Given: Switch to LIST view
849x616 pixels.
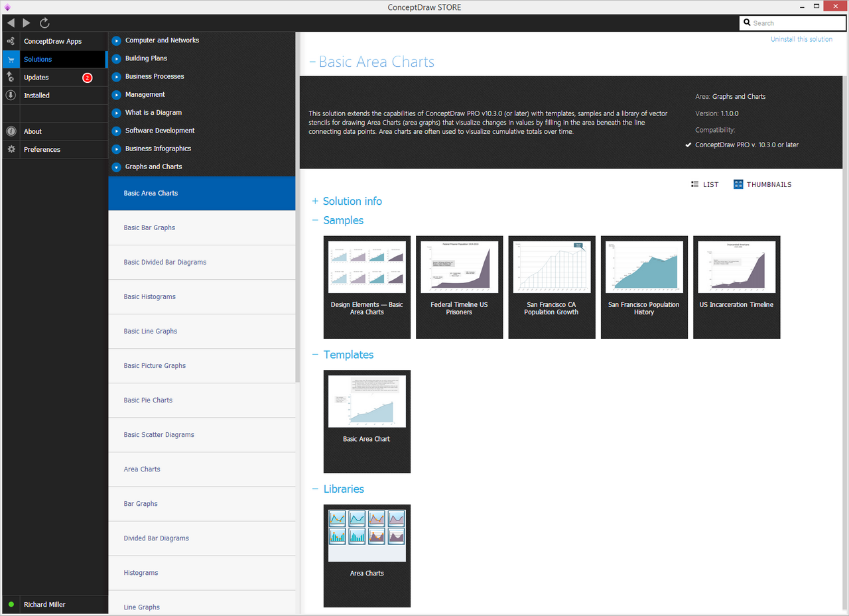Looking at the screenshot, I should (x=704, y=184).
